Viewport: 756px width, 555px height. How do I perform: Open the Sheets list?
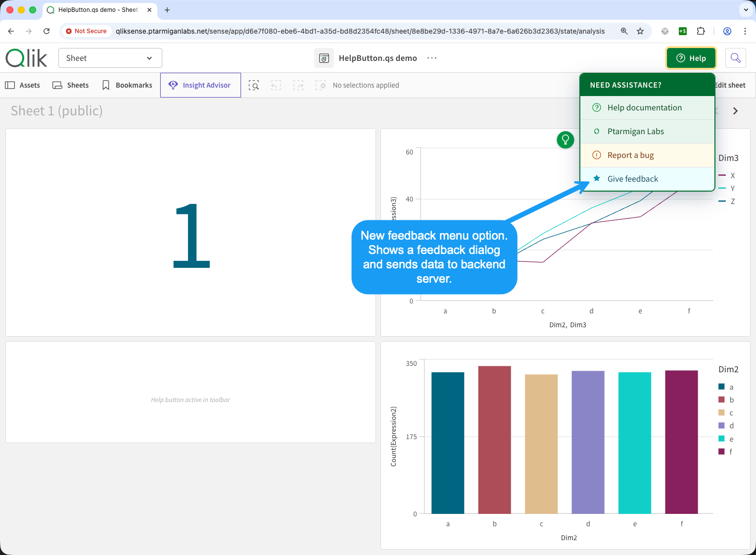[x=71, y=85]
